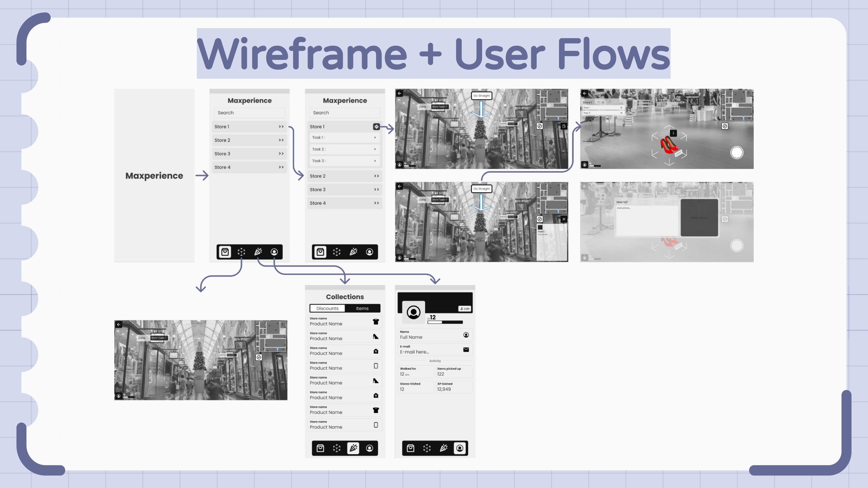Open the clipboard tasks icon in AR view
Image resolution: width=868 pixels, height=488 pixels.
coord(564,126)
